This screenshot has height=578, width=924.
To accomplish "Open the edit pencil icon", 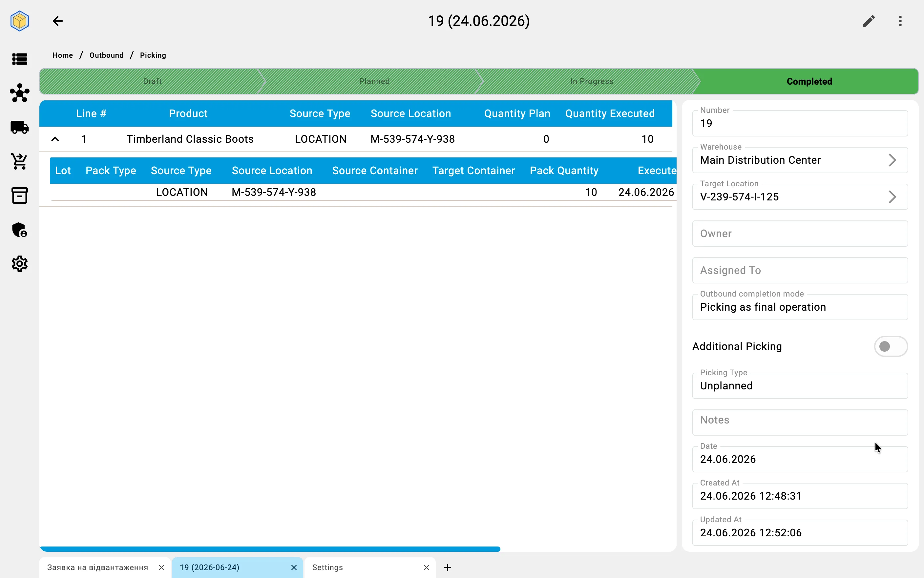I will 869,21.
